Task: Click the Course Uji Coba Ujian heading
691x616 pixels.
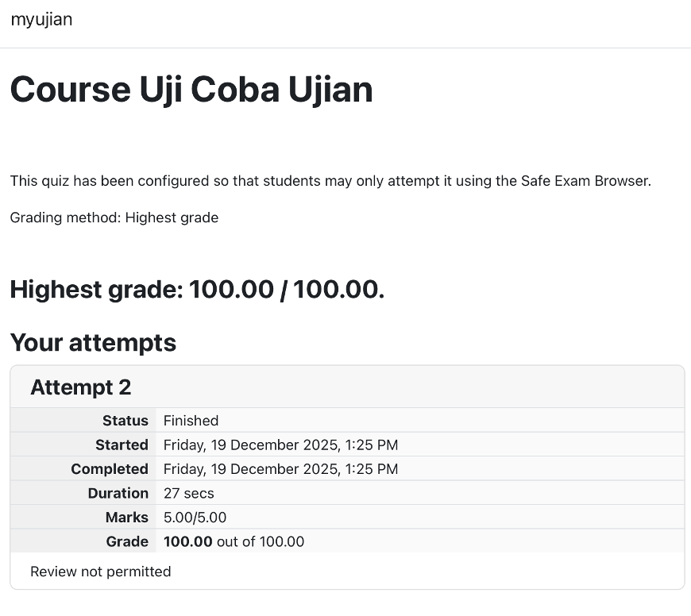Action: [x=191, y=90]
